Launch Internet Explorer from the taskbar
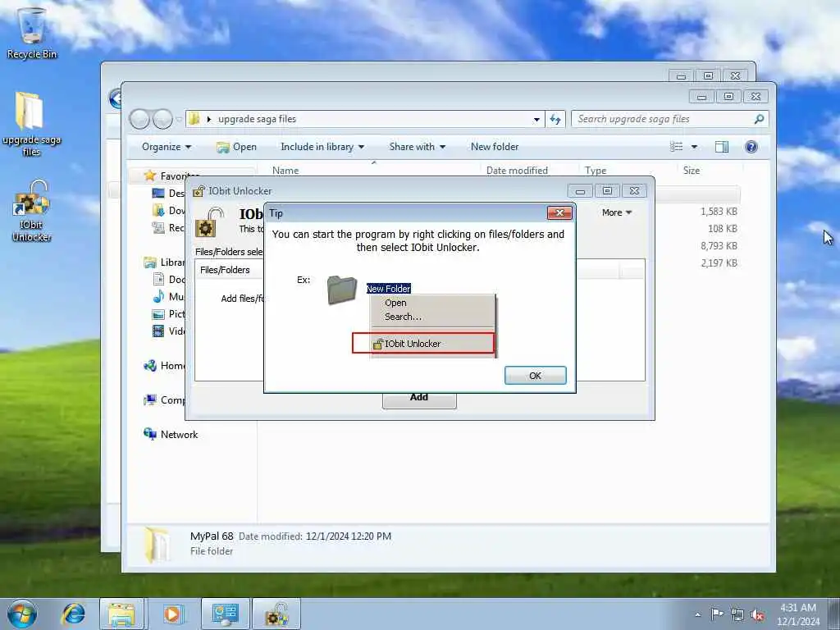Viewport: 840px width, 630px height. 73,614
